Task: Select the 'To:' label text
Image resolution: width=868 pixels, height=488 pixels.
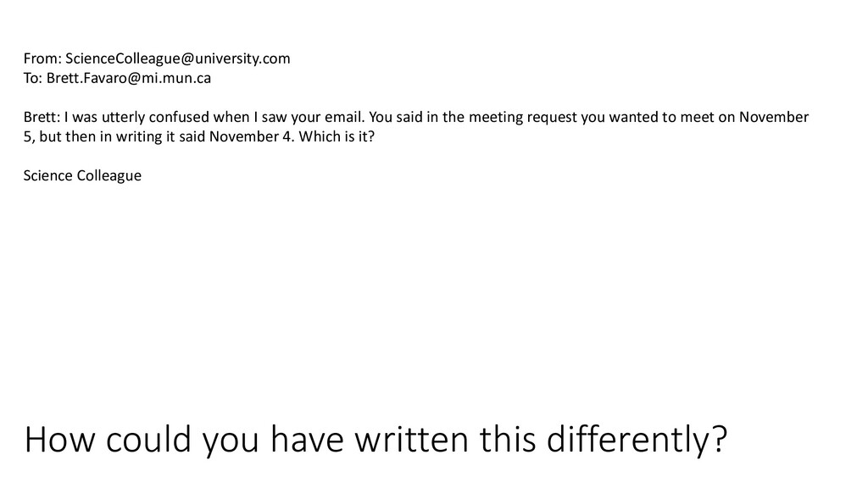Action: 33,78
